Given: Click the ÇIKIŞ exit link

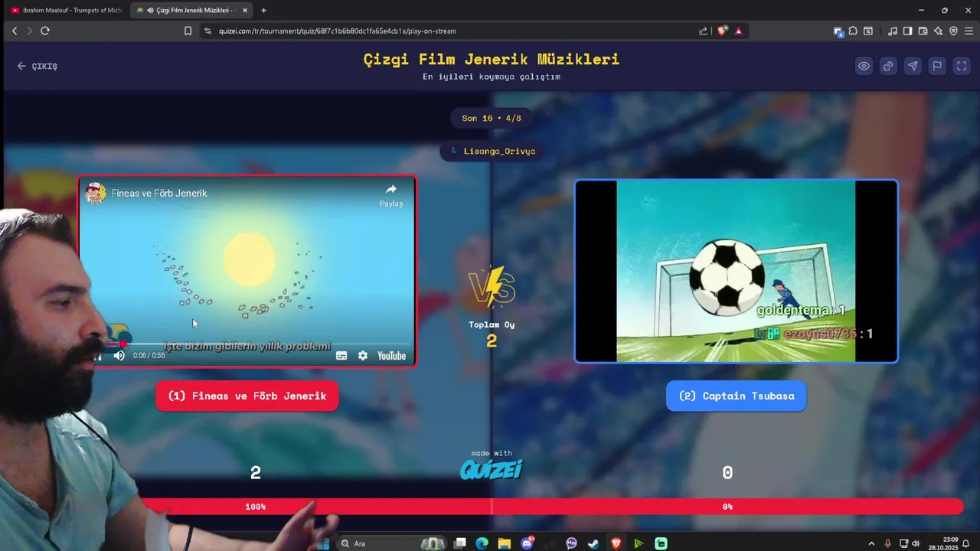Looking at the screenshot, I should click(x=38, y=66).
